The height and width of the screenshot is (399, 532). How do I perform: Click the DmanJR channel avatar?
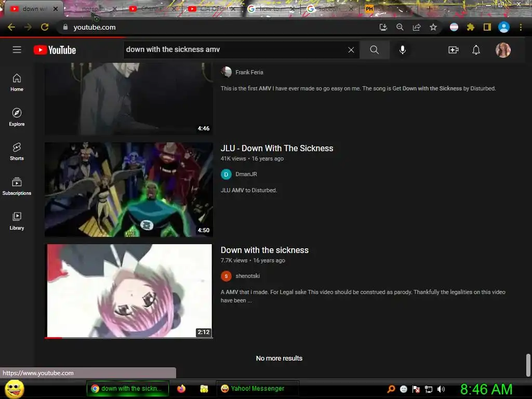point(226,175)
